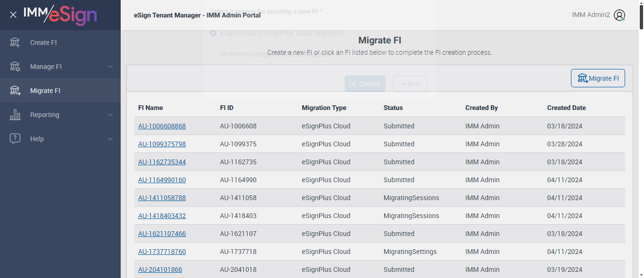Open the Create FI sidebar label

click(43, 42)
